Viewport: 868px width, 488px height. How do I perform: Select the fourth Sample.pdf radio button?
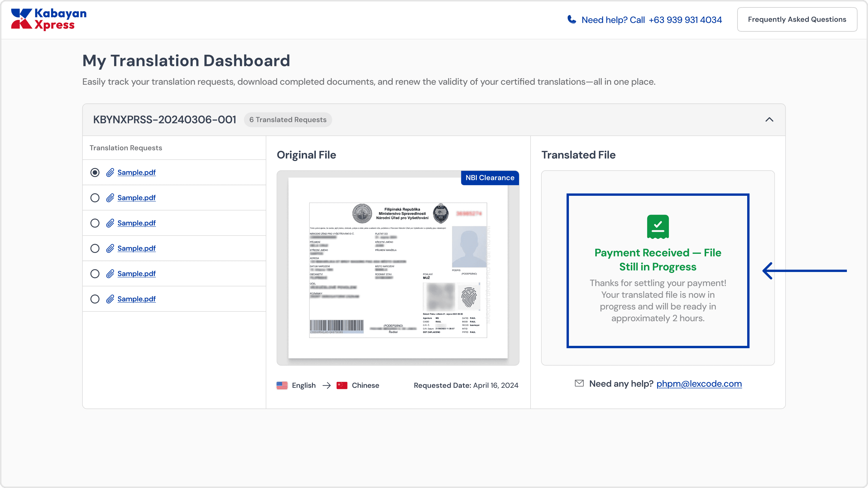(x=95, y=248)
